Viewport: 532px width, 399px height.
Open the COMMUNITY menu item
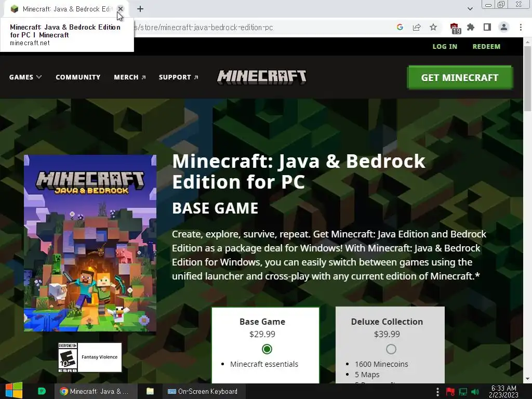click(78, 77)
